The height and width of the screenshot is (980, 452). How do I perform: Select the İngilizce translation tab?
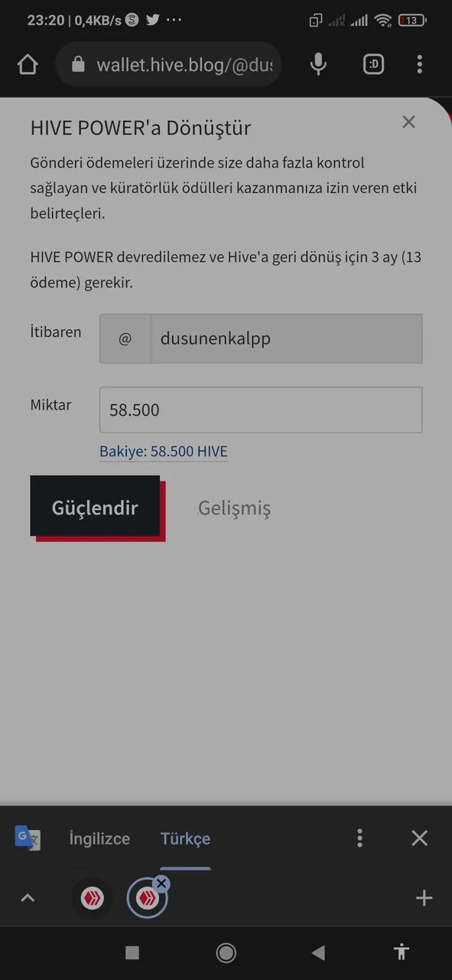[x=99, y=838]
